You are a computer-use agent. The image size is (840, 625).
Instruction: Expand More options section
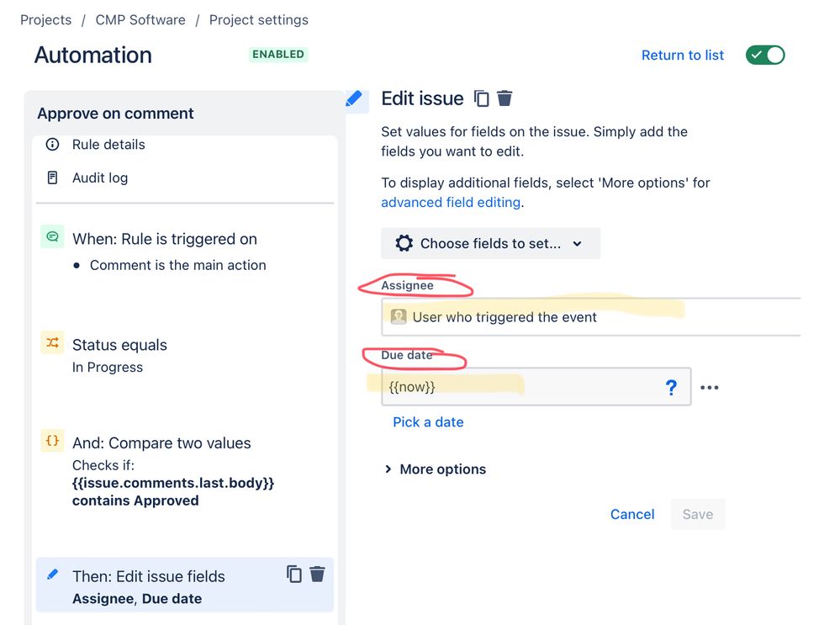(435, 469)
